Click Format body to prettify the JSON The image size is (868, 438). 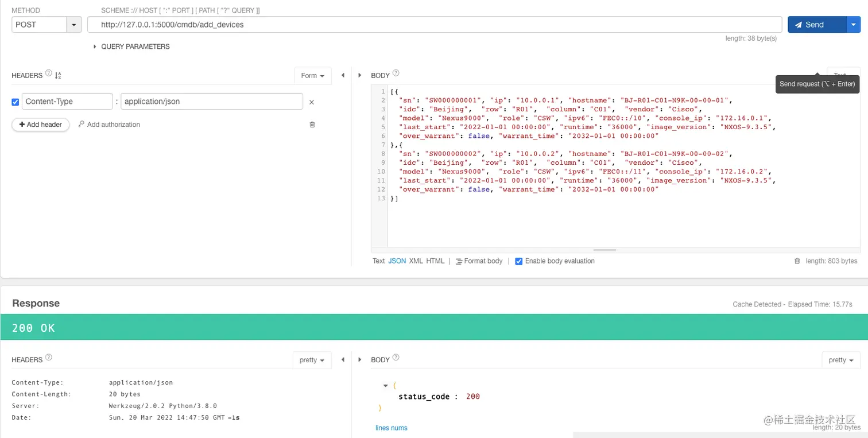click(479, 261)
